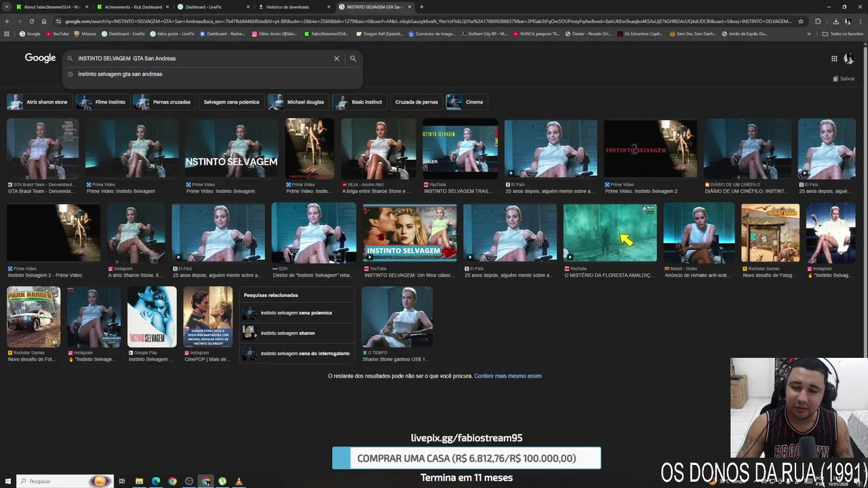868x488 pixels.
Task: Switch to the About FabioStreamerSSJ4 tab
Action: 52,7
